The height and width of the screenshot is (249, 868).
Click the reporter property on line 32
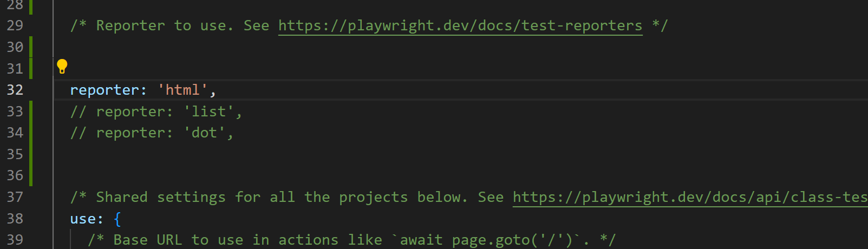tap(105, 90)
